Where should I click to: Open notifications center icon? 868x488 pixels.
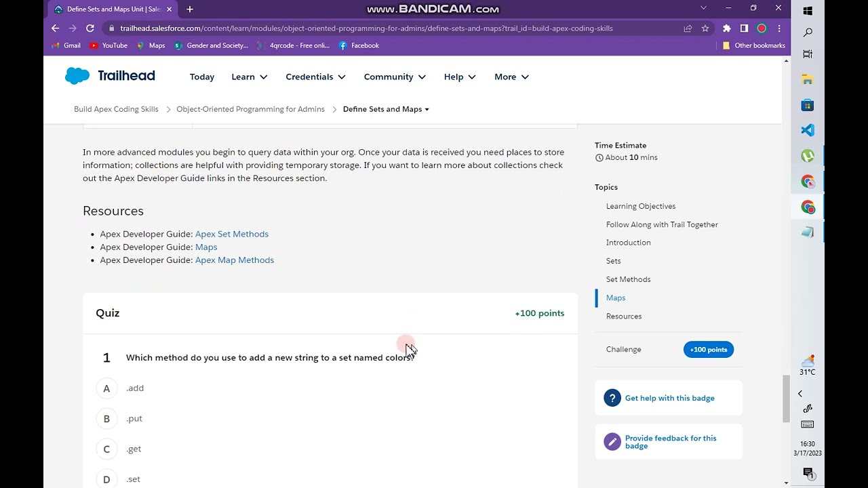(x=807, y=472)
